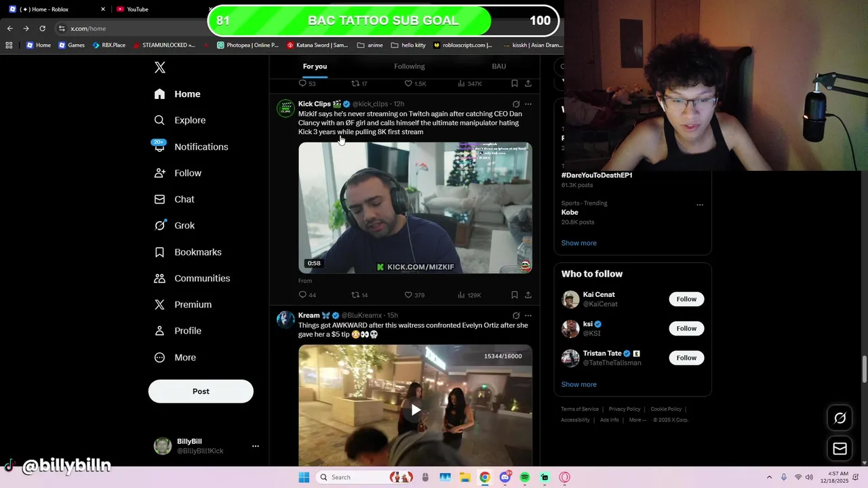Show more trends under Kobe
This screenshot has height=488, width=868.
point(579,243)
